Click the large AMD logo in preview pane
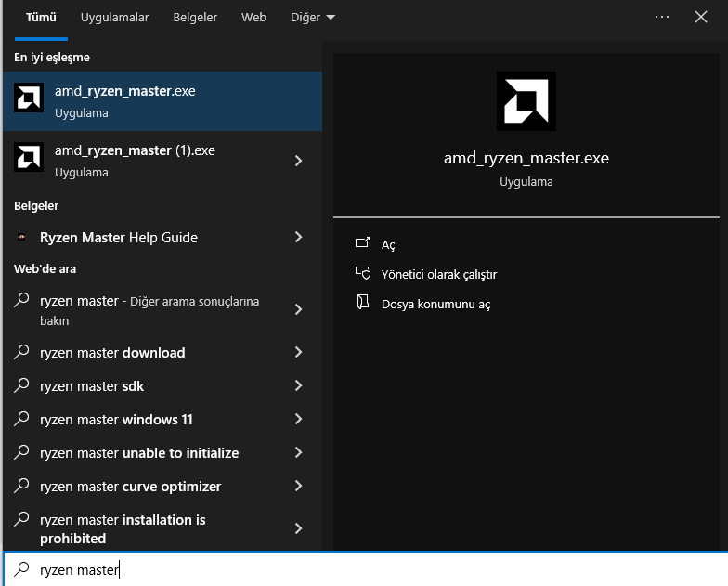Image resolution: width=728 pixels, height=586 pixels. (x=526, y=101)
